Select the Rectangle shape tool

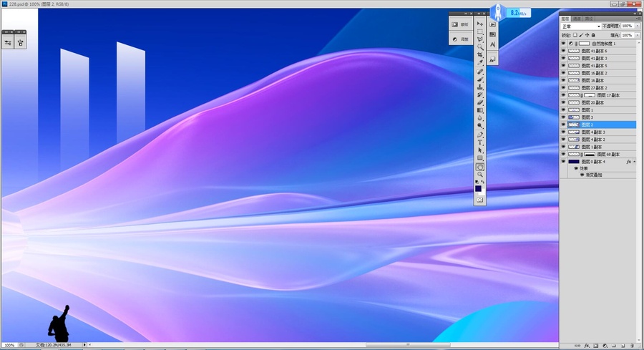point(479,158)
